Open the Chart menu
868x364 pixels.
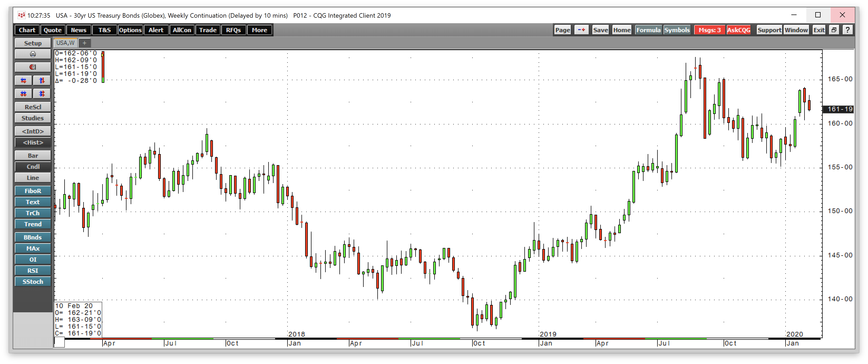pos(27,30)
